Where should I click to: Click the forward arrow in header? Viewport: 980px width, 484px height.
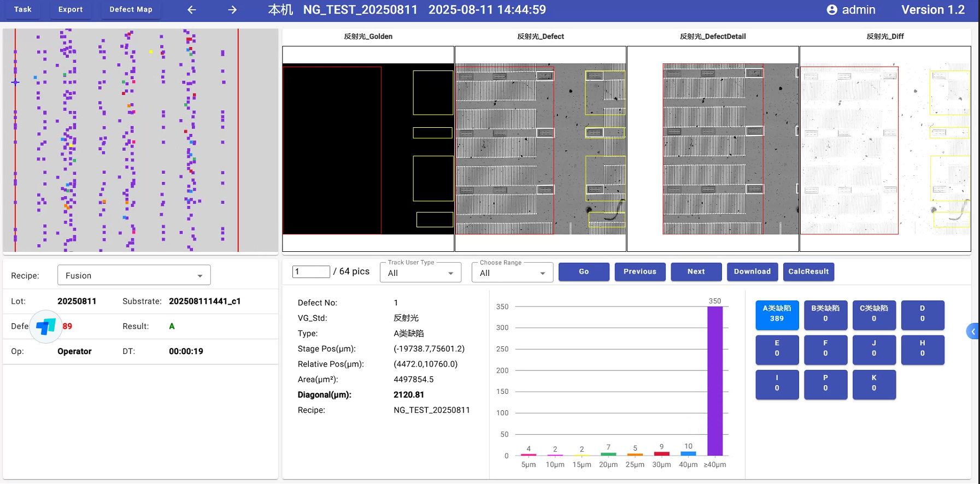pyautogui.click(x=232, y=10)
